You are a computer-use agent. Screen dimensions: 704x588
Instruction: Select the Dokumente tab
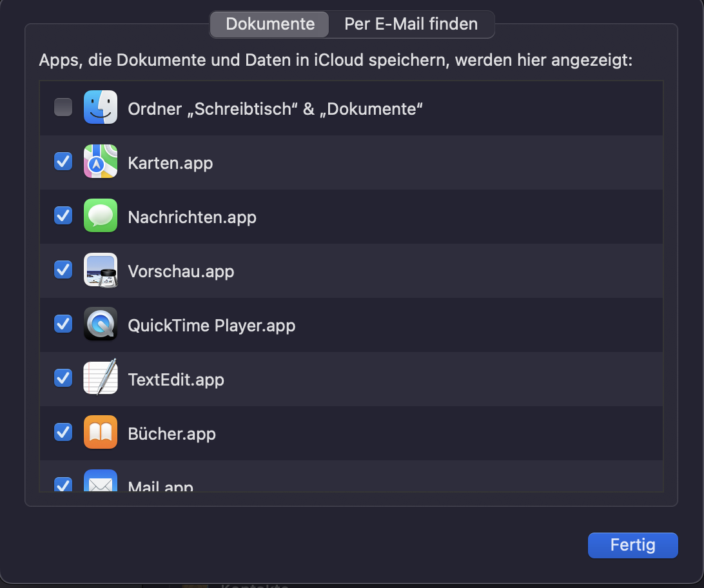[x=268, y=24]
